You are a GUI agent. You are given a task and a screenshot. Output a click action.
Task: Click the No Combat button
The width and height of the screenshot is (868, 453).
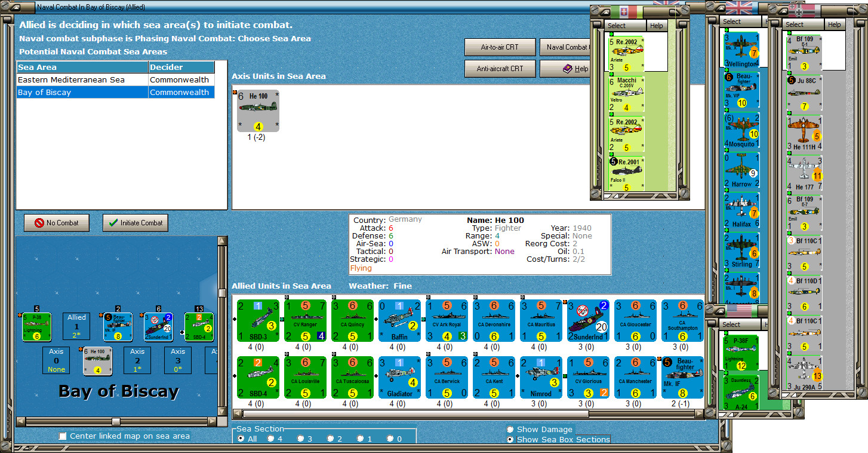(x=56, y=223)
